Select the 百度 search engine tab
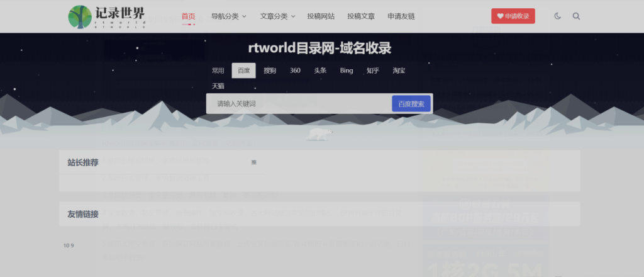The image size is (644, 277). [243, 71]
